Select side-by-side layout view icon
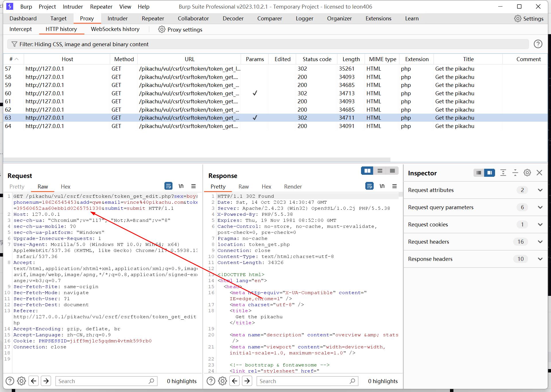This screenshot has width=551, height=392. tap(367, 171)
